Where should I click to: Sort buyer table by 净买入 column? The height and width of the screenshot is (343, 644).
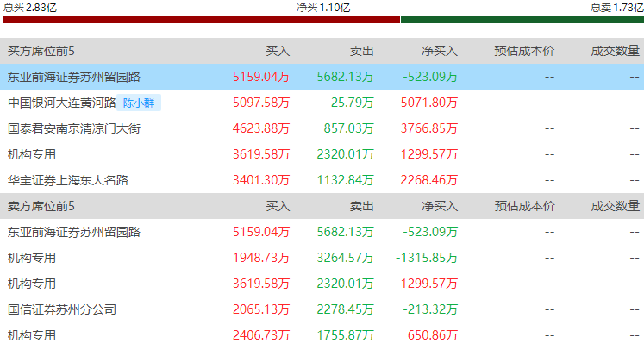(440, 51)
